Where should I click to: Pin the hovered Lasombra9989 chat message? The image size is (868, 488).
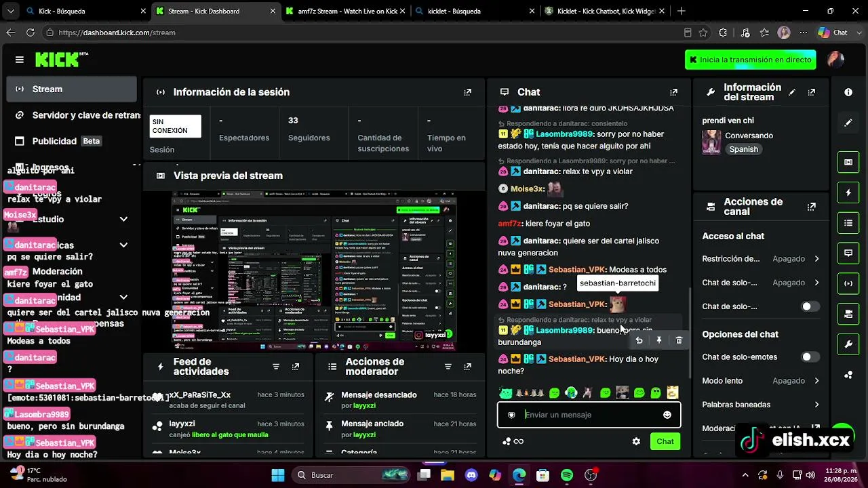pyautogui.click(x=659, y=340)
